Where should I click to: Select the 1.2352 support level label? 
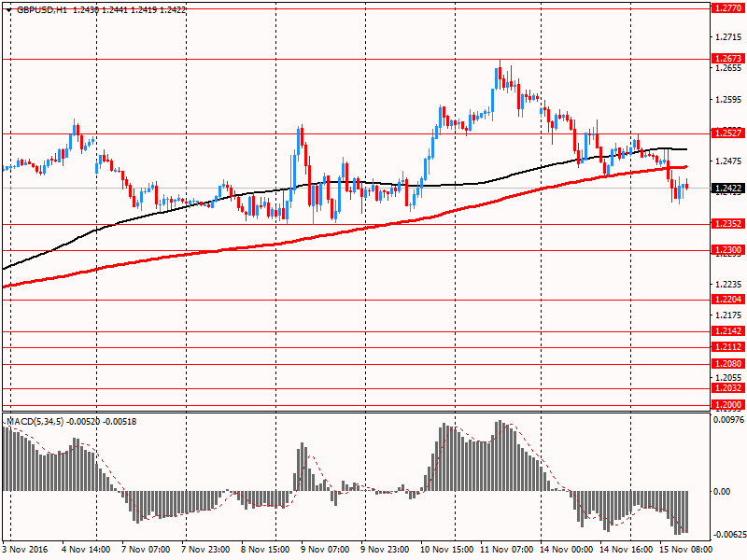pos(726,224)
